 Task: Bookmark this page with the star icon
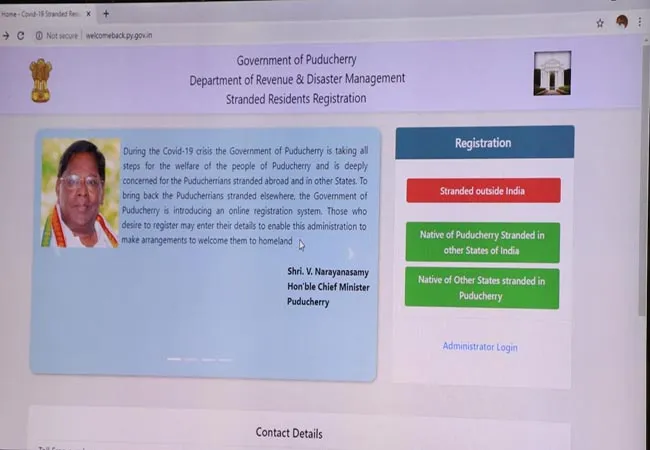600,24
